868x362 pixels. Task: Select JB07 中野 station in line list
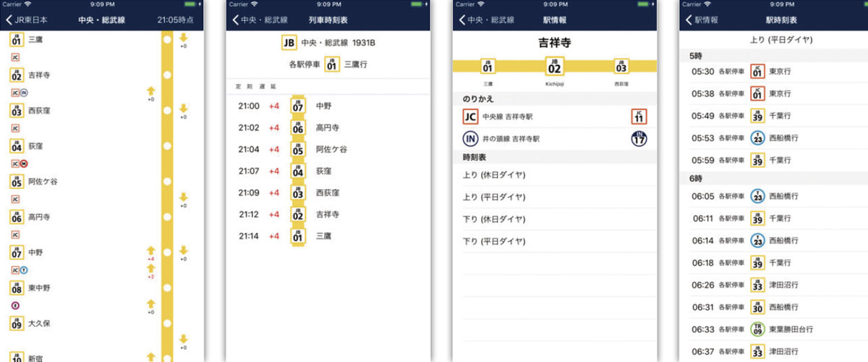[x=27, y=253]
